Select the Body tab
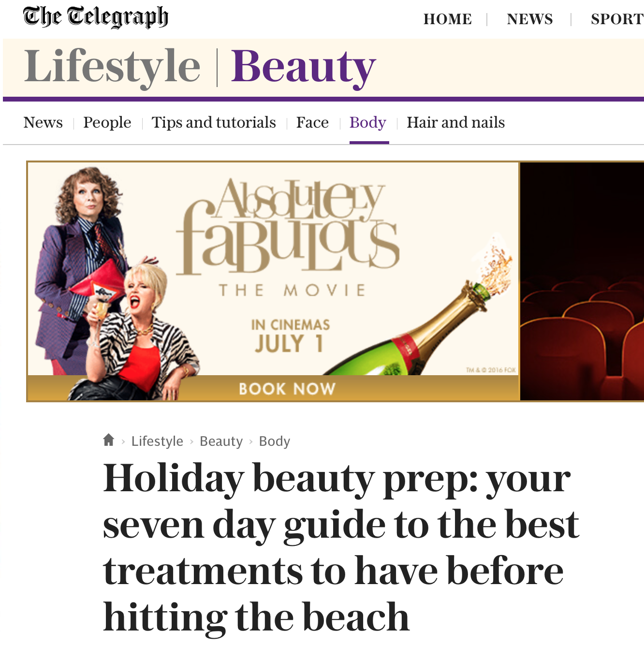This screenshot has width=644, height=645. pos(368,123)
